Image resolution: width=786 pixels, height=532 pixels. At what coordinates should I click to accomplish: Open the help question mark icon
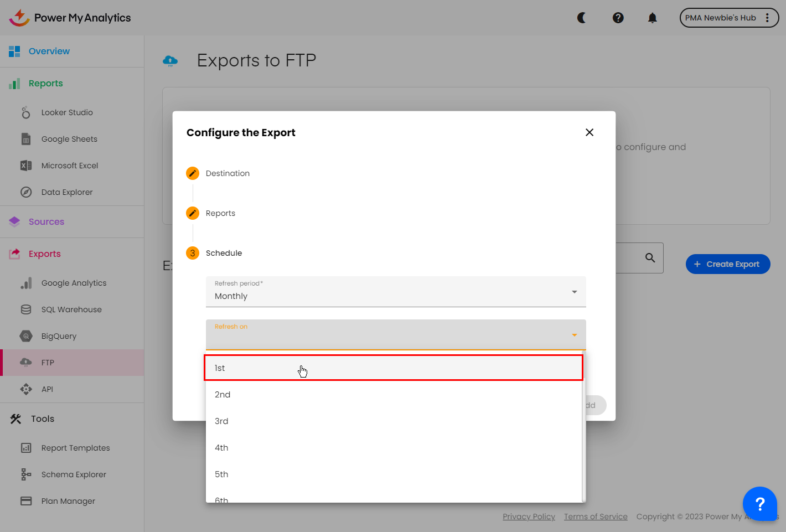coord(618,18)
